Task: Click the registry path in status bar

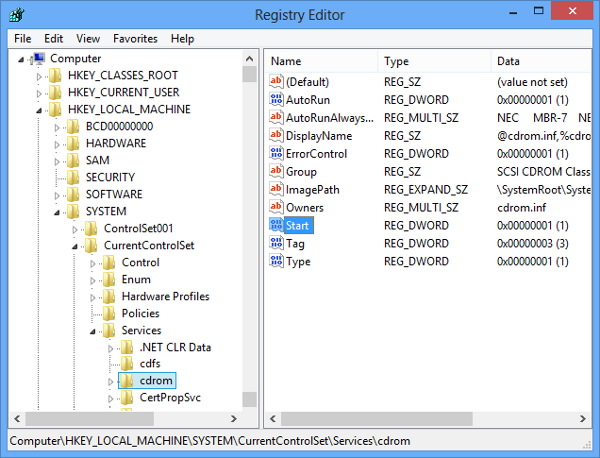Action: (x=210, y=441)
